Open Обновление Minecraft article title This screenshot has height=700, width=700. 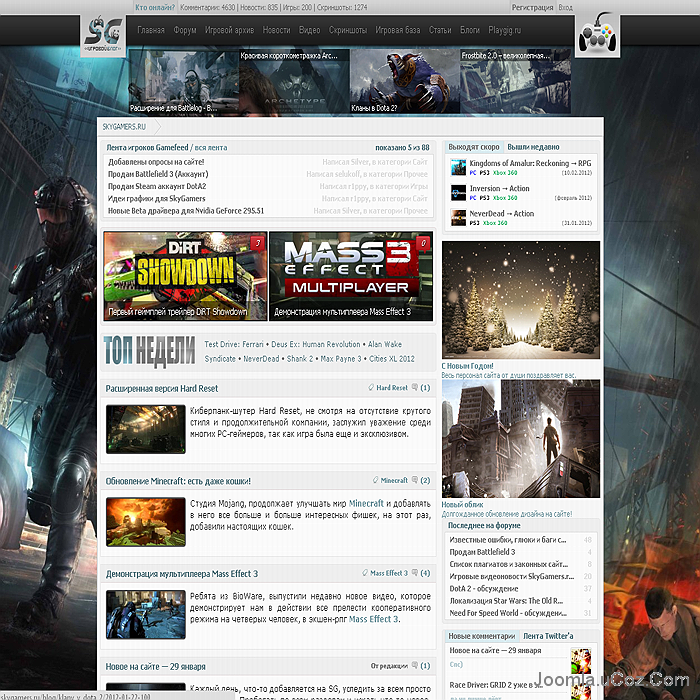point(178,481)
